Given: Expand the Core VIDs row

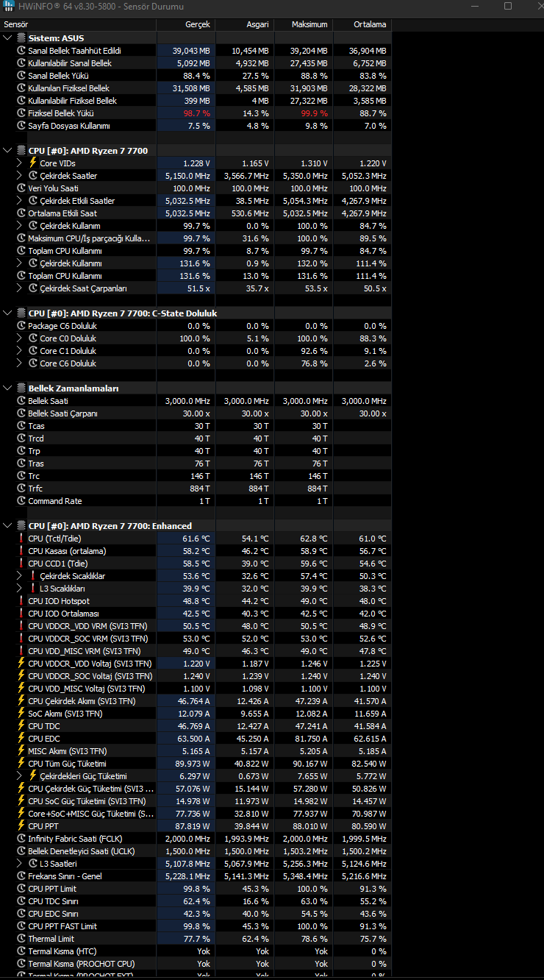Looking at the screenshot, I should click(x=19, y=163).
